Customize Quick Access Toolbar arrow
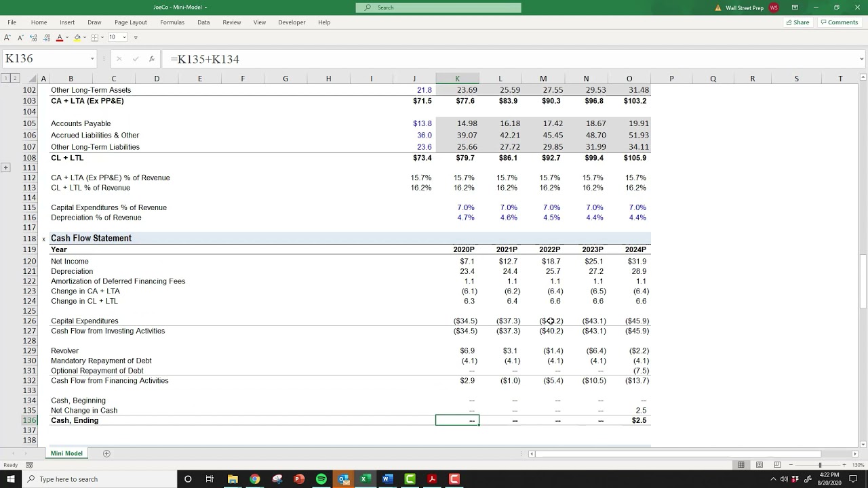 [x=136, y=37]
